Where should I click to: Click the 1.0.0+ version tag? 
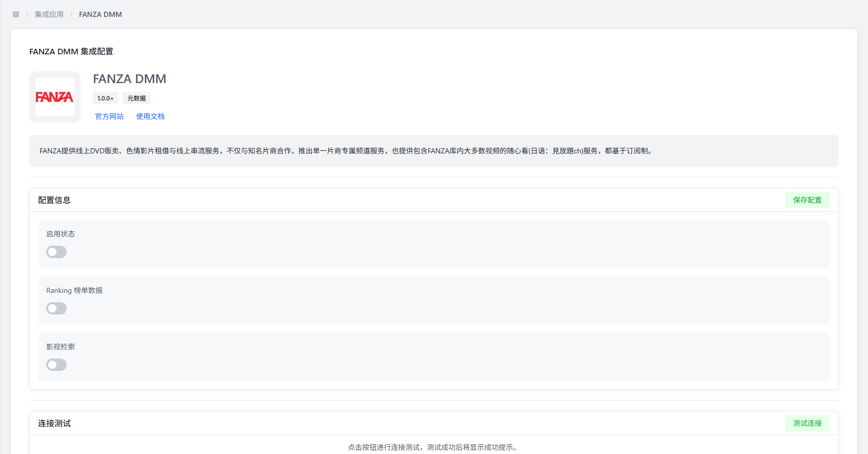click(106, 98)
